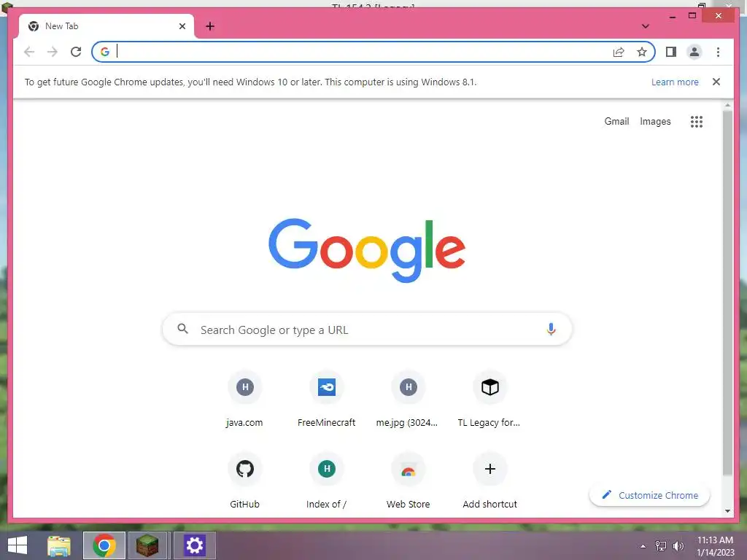Open the network status tray icon

(661, 546)
